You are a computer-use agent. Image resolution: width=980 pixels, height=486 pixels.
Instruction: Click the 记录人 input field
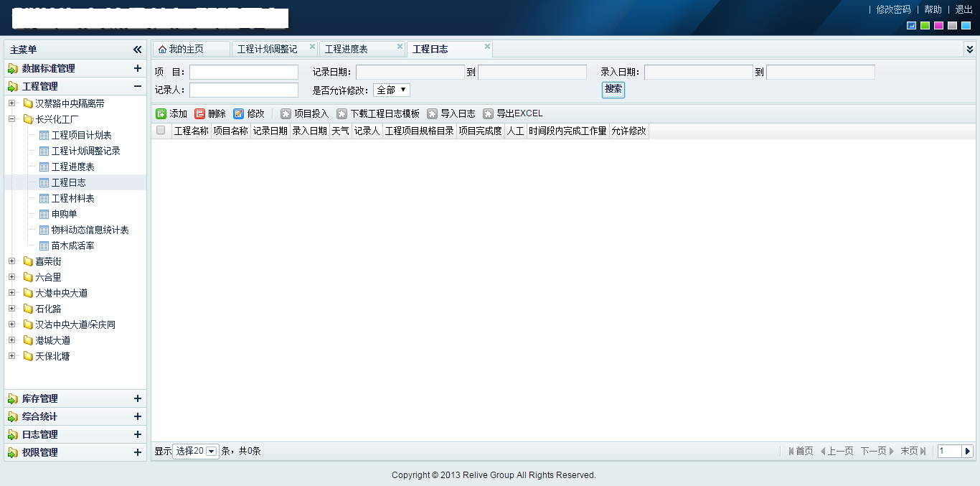(x=244, y=90)
